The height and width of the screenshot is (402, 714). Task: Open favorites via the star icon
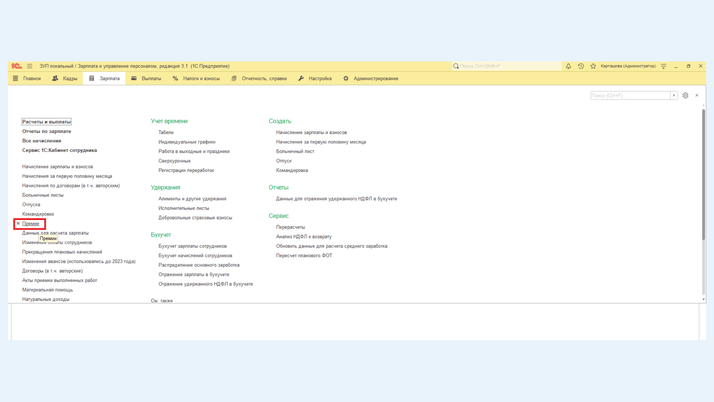tap(593, 66)
